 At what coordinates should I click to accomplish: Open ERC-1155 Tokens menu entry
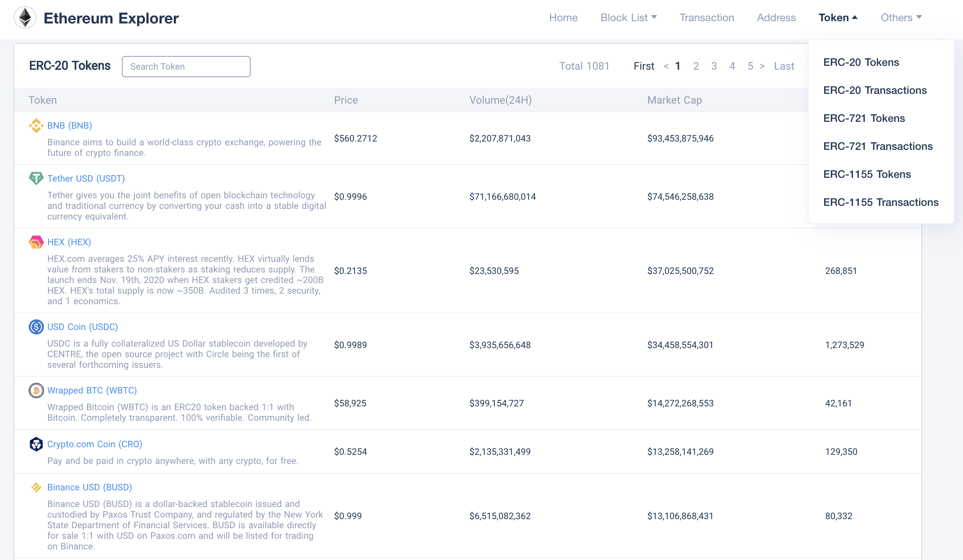tap(867, 174)
